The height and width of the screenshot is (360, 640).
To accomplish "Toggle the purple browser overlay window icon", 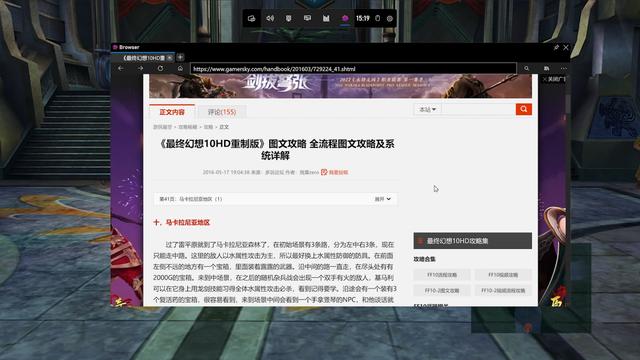I will tap(345, 18).
